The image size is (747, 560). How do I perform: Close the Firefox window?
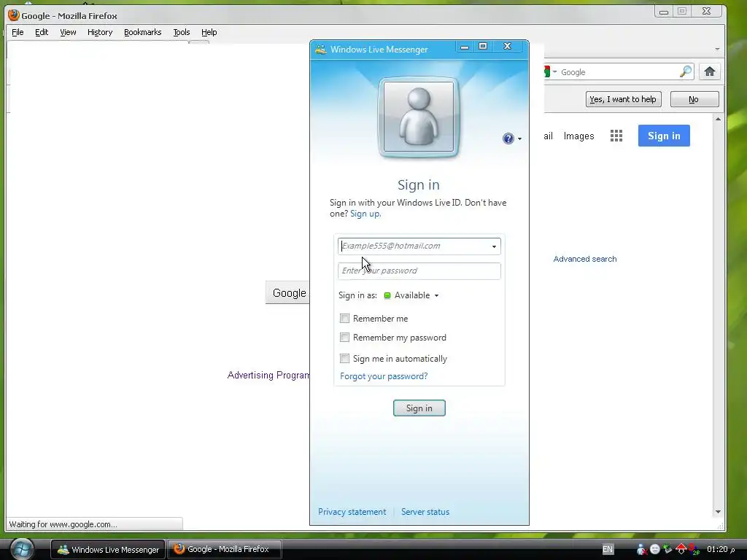707,12
